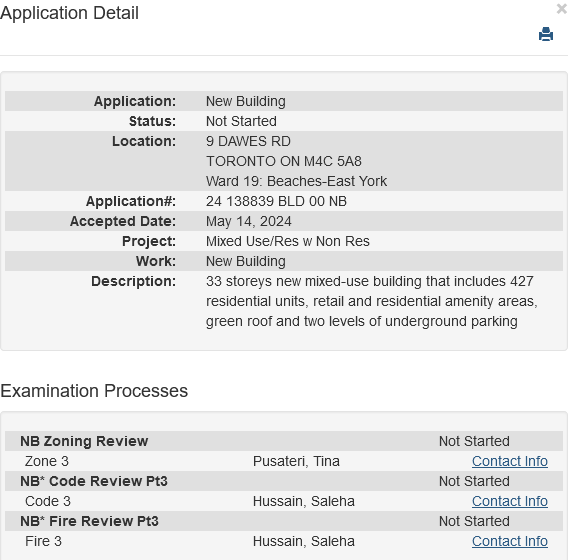The image size is (568, 560).
Task: Click the print icon
Action: 546,34
